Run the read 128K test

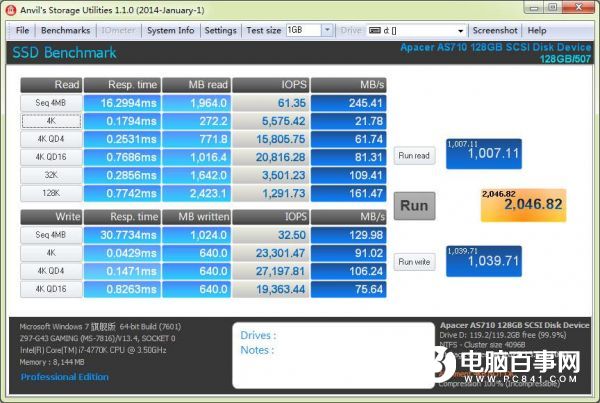[51, 193]
